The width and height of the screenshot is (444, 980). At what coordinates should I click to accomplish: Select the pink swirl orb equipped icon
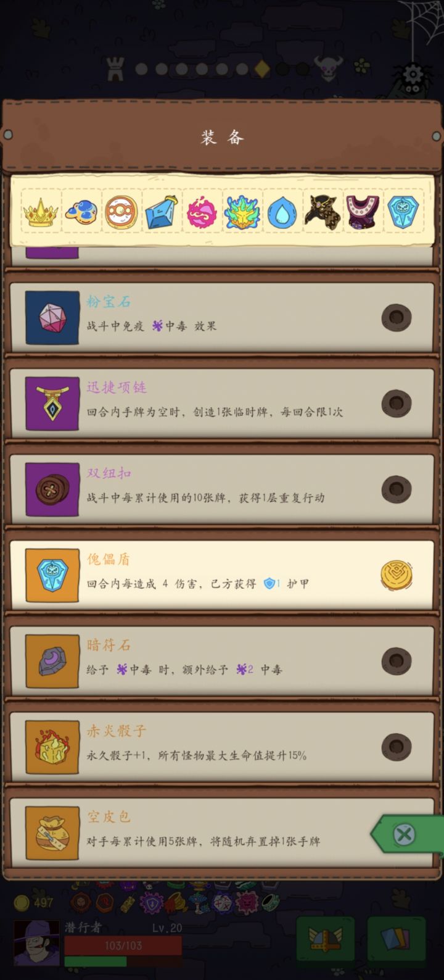(202, 213)
